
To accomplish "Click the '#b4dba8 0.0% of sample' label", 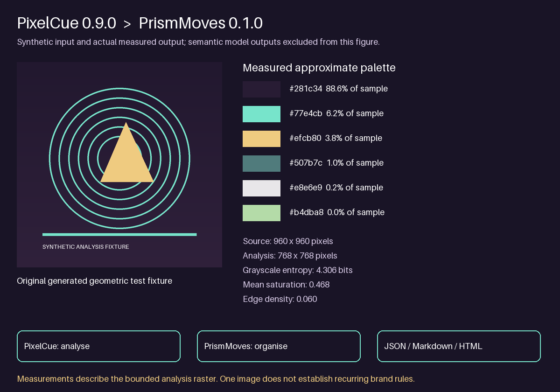I will [337, 212].
